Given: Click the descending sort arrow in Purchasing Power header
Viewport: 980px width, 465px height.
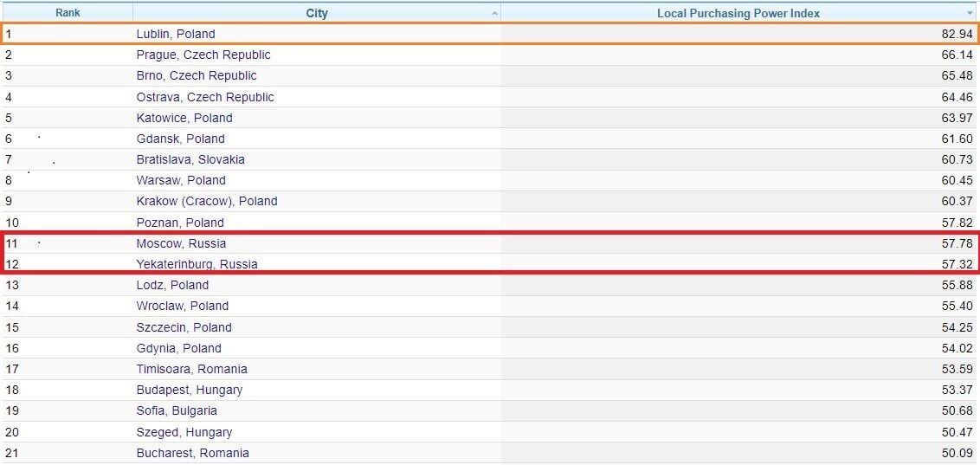Looking at the screenshot, I should tap(970, 13).
